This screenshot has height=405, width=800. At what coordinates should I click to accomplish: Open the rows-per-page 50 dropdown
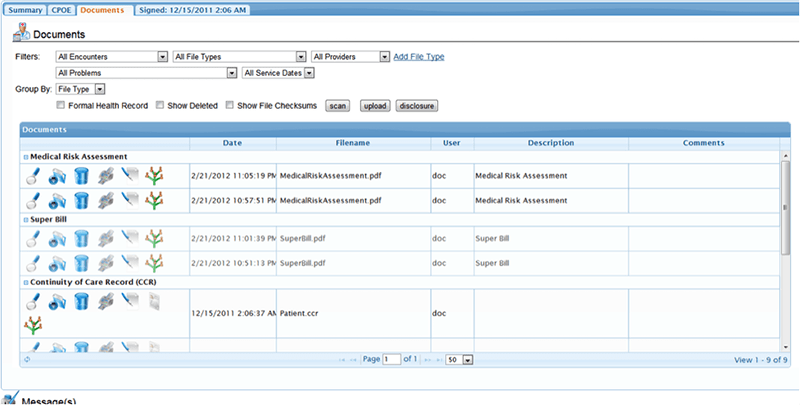click(x=459, y=360)
